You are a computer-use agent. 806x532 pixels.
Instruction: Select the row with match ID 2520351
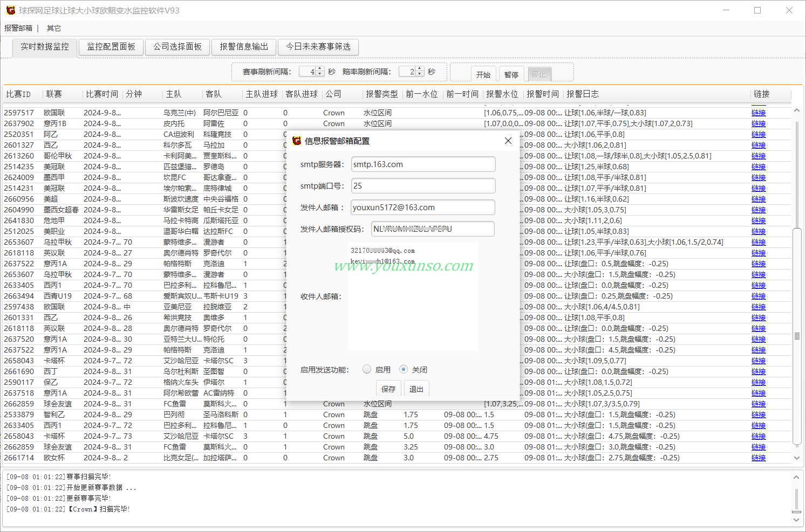click(x=397, y=134)
